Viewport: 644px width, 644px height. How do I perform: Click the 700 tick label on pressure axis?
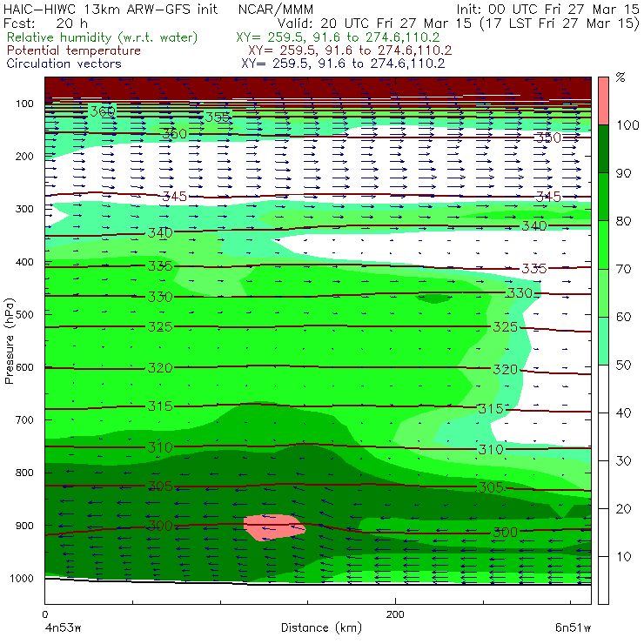coord(24,419)
